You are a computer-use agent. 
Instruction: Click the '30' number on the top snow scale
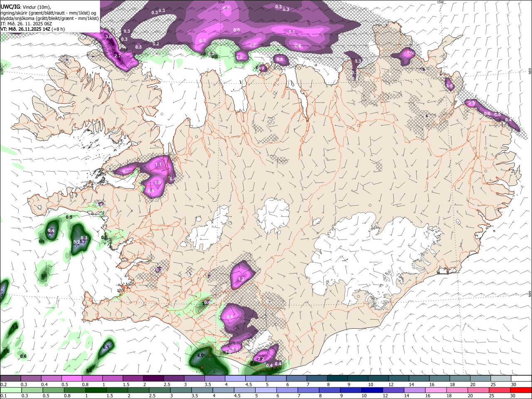pos(514,384)
